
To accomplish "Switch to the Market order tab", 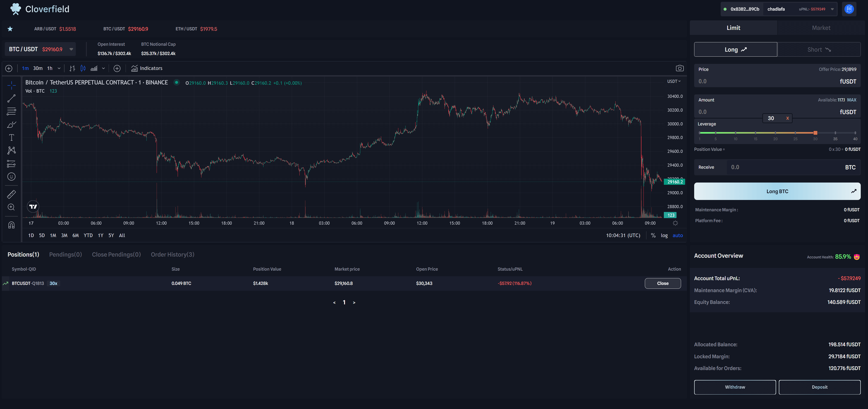I will tap(821, 28).
